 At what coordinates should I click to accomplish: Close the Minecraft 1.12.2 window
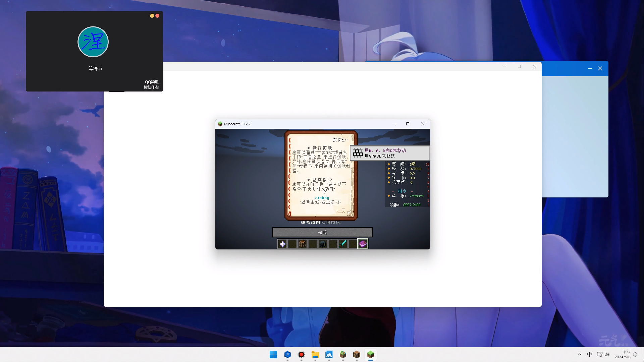pyautogui.click(x=423, y=124)
